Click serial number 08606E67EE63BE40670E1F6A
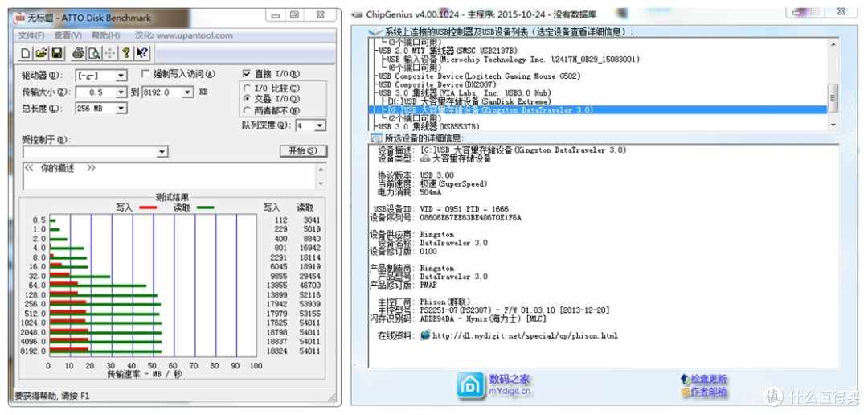Viewport: 868px width, 415px height. coord(470,218)
